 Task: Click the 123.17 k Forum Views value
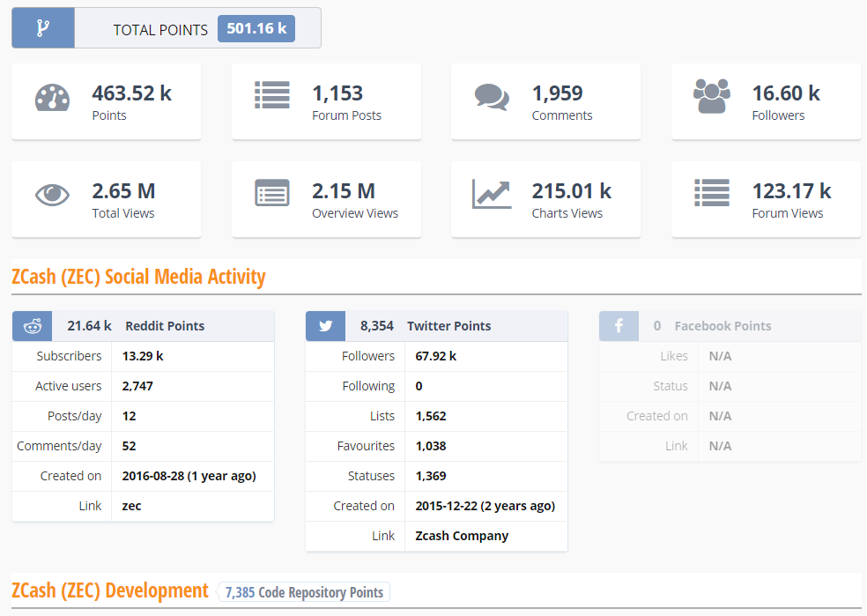791,190
